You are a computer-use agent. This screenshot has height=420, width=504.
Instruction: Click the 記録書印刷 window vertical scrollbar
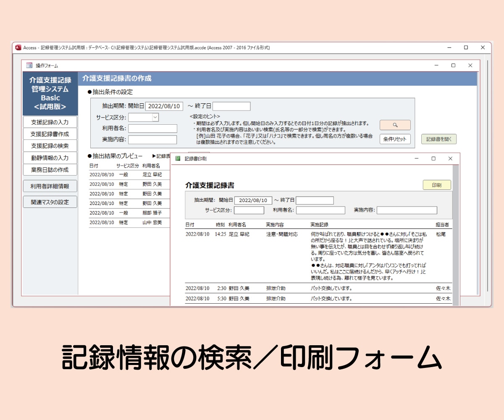[x=456, y=235]
